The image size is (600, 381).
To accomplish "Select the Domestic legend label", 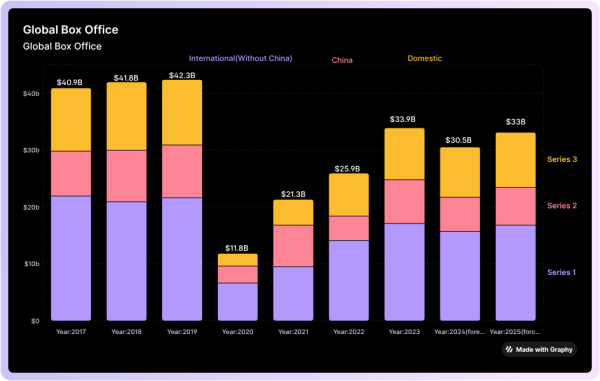I will (x=424, y=58).
